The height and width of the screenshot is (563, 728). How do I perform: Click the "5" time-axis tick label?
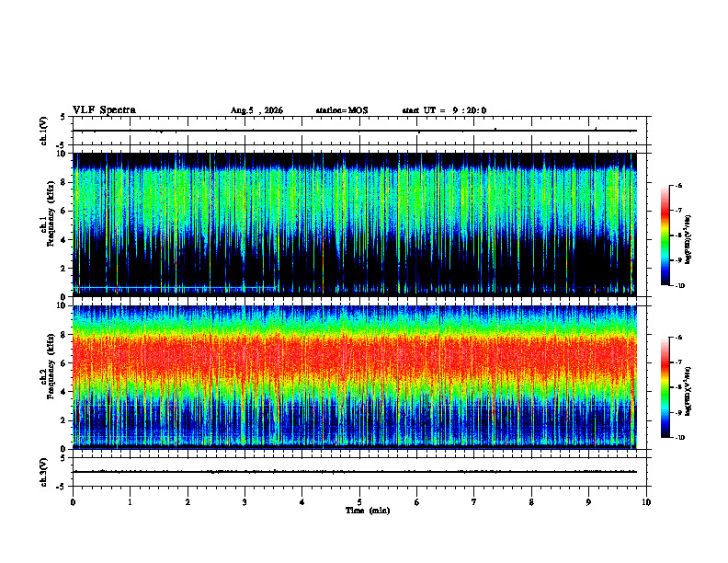pyautogui.click(x=359, y=502)
